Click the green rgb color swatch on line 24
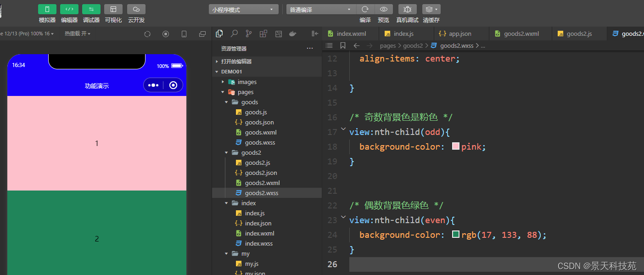This screenshot has width=644, height=275. 456,235
